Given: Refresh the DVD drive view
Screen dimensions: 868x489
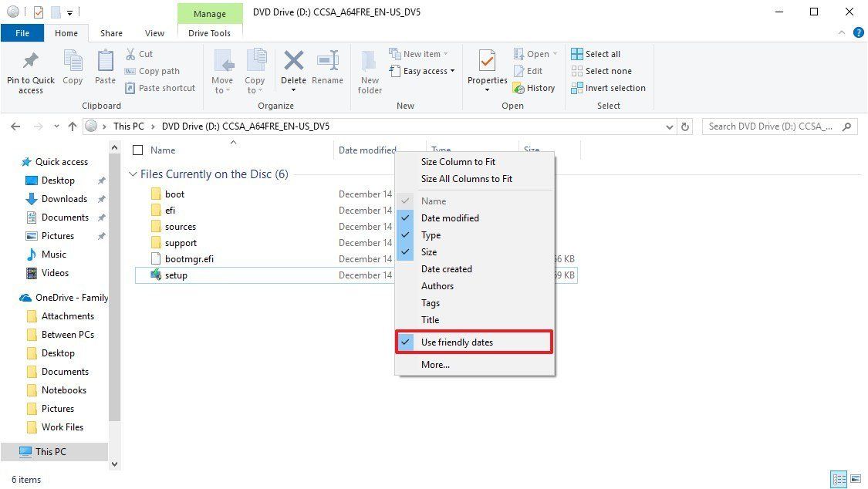Looking at the screenshot, I should [x=686, y=126].
